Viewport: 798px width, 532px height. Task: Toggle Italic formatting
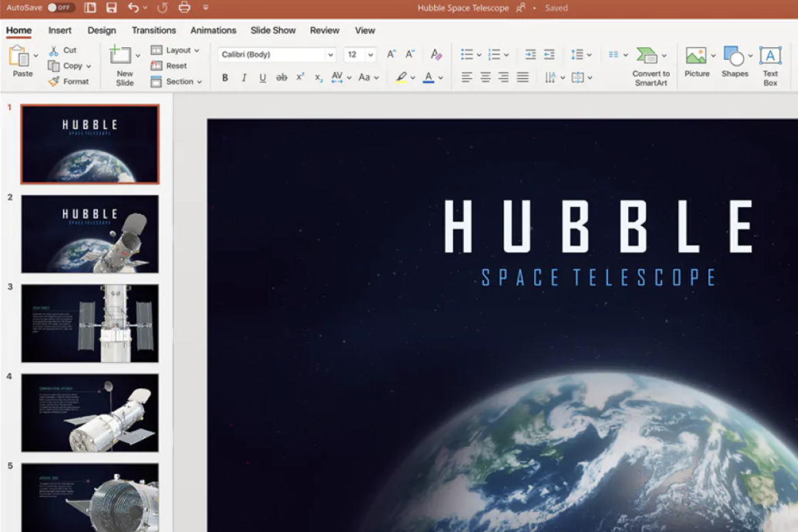point(244,78)
